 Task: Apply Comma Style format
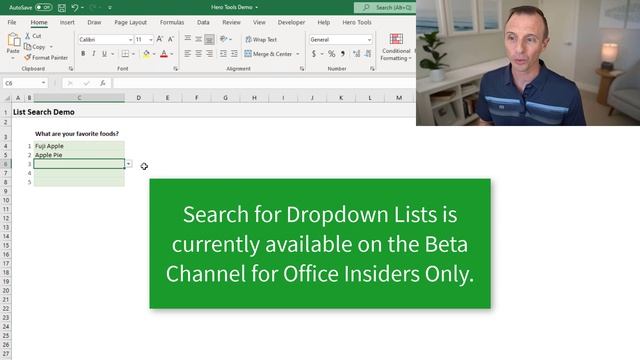(343, 53)
